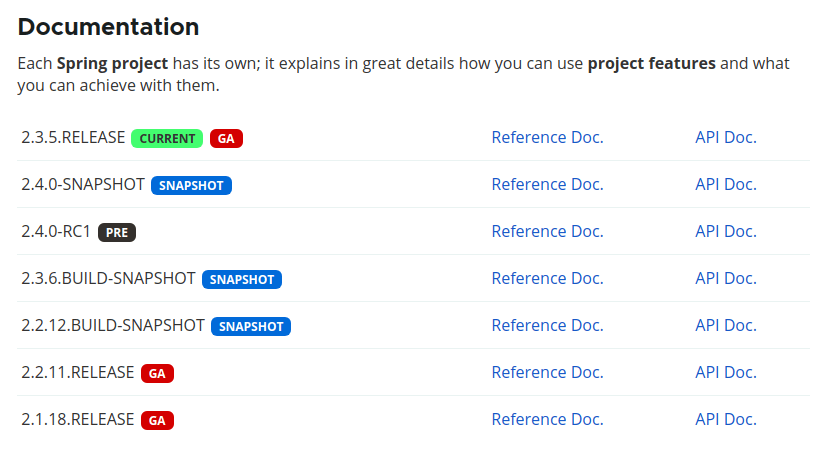Open Reference Doc for 2.1.18.RELEASE
Image resolution: width=820 pixels, height=456 pixels.
point(548,420)
